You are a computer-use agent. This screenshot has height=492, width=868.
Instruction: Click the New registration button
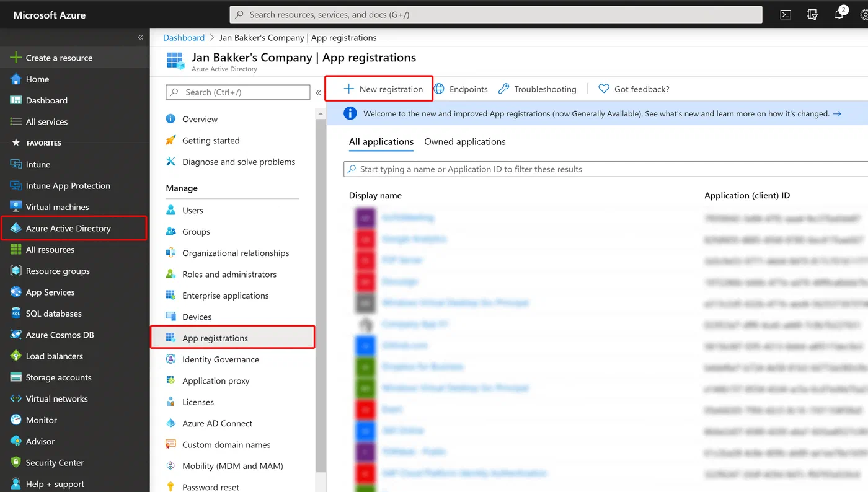tap(383, 89)
